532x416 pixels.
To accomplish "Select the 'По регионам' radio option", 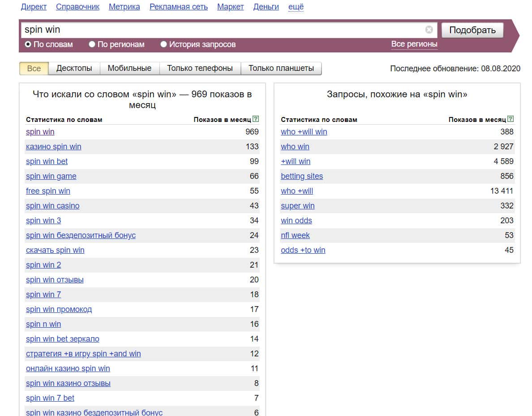I will click(x=92, y=44).
